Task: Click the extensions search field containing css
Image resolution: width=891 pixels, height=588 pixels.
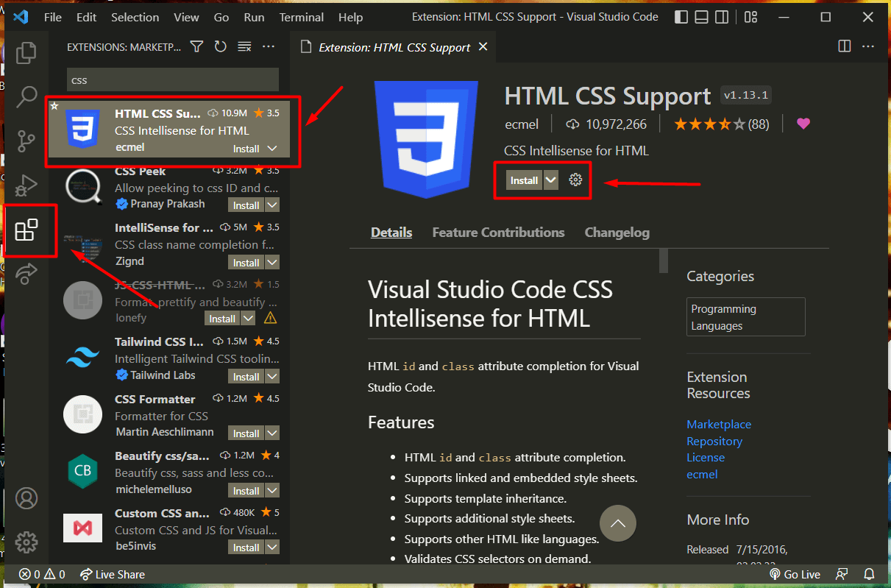Action: 172,79
